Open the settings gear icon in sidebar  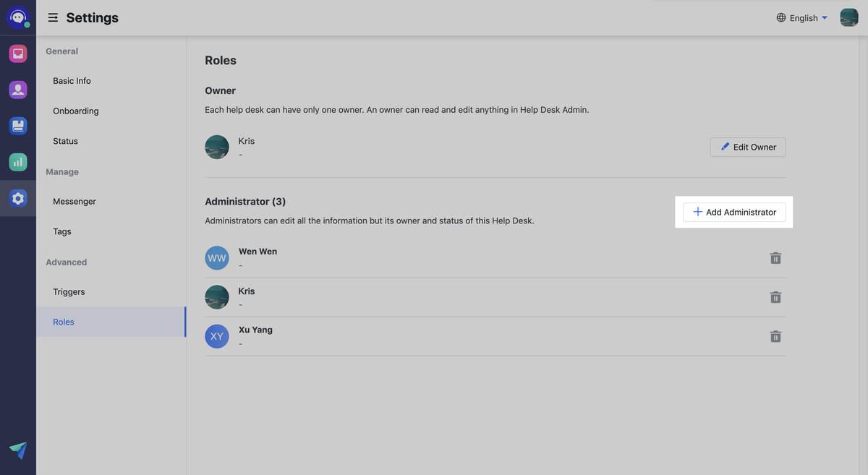point(18,198)
